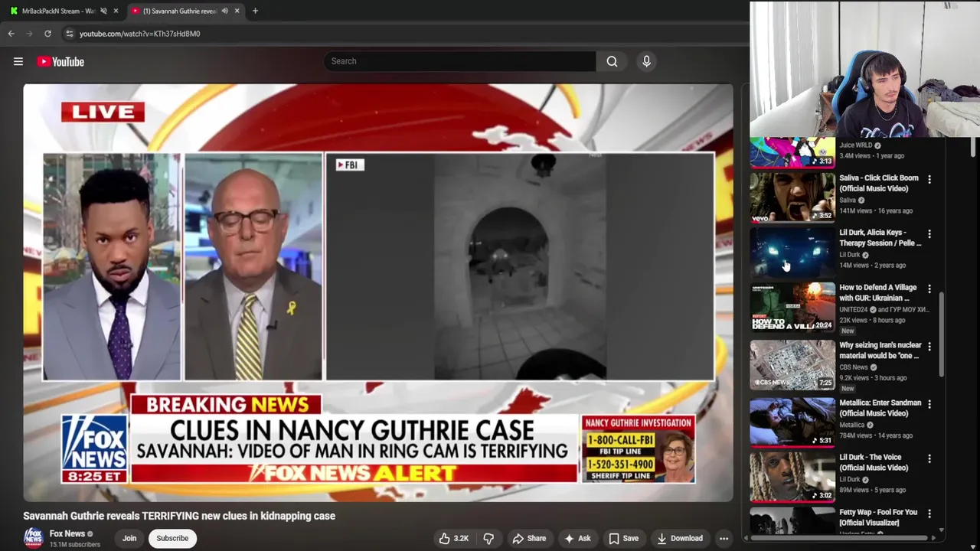Open title Metallica: Enter Sandman

880,408
